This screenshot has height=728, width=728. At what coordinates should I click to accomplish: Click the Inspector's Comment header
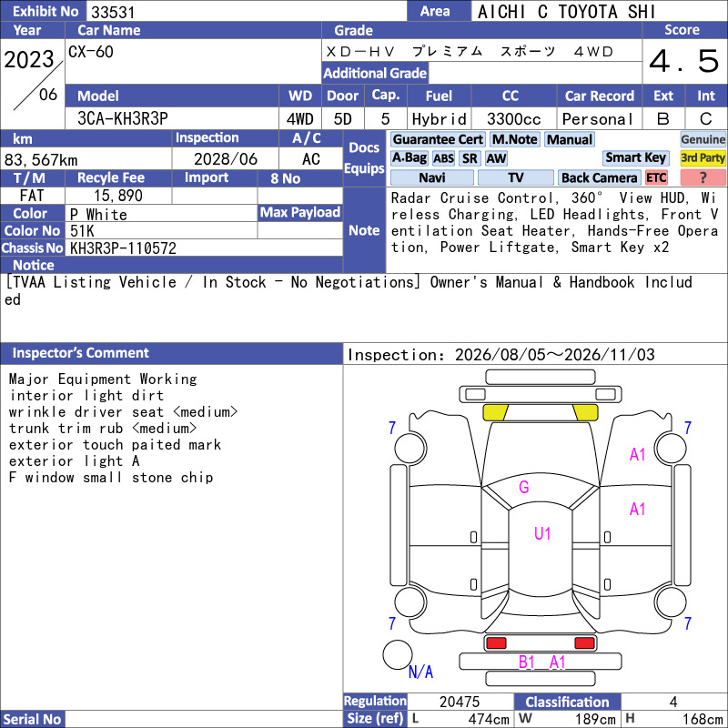click(171, 353)
